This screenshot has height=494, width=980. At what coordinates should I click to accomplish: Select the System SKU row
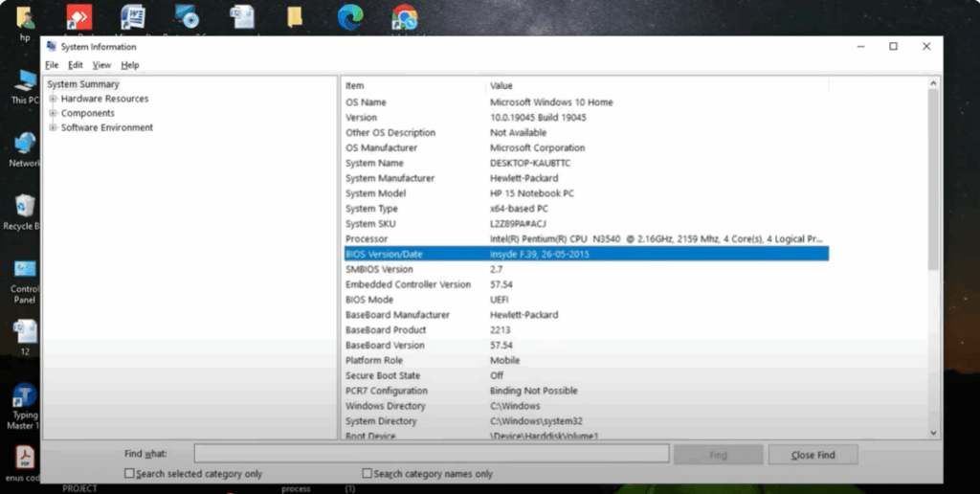coord(587,224)
